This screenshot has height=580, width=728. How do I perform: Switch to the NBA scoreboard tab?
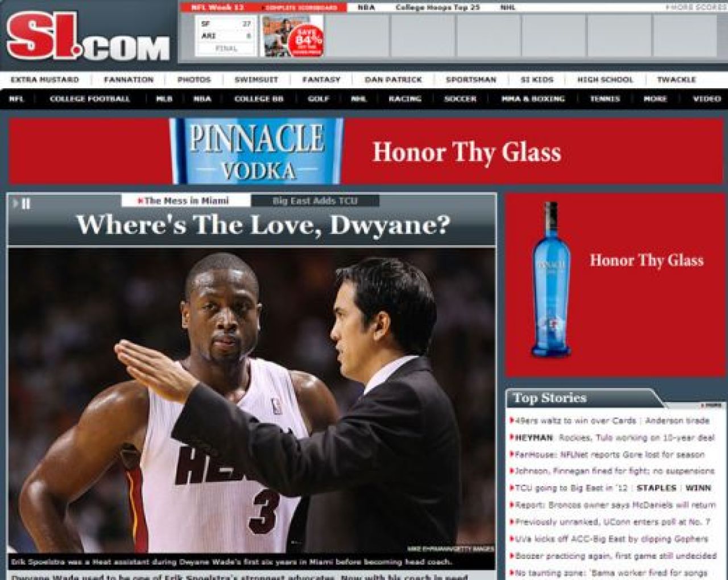click(366, 7)
